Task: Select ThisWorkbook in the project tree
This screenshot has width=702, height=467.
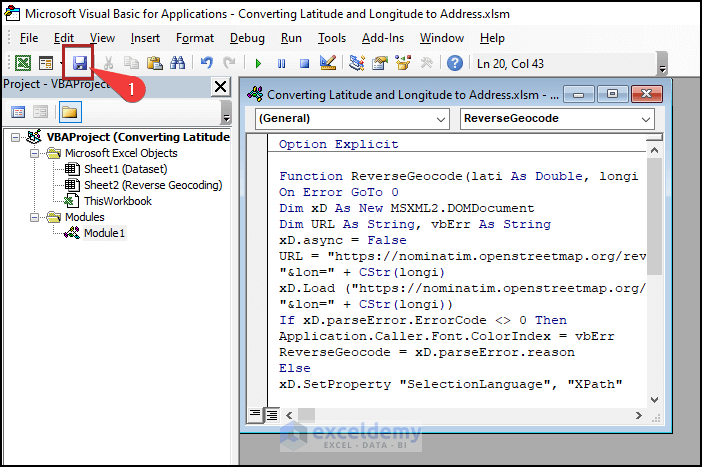Action: [x=118, y=201]
